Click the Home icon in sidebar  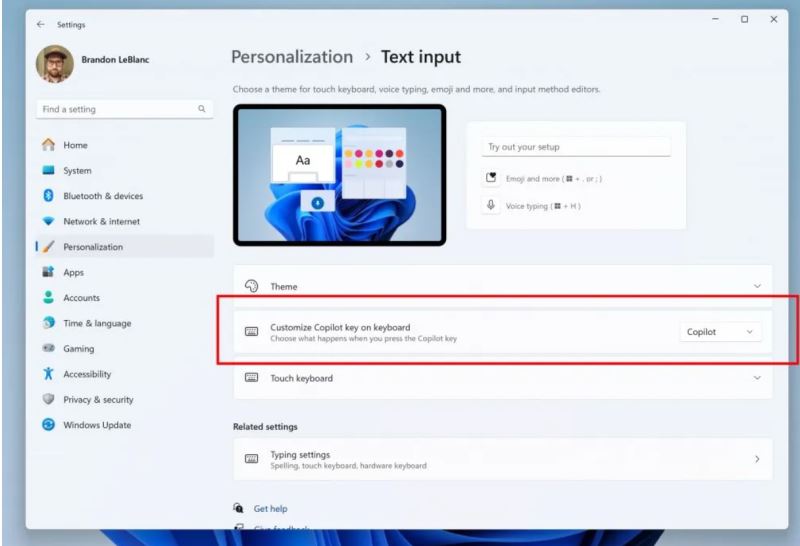click(47, 145)
